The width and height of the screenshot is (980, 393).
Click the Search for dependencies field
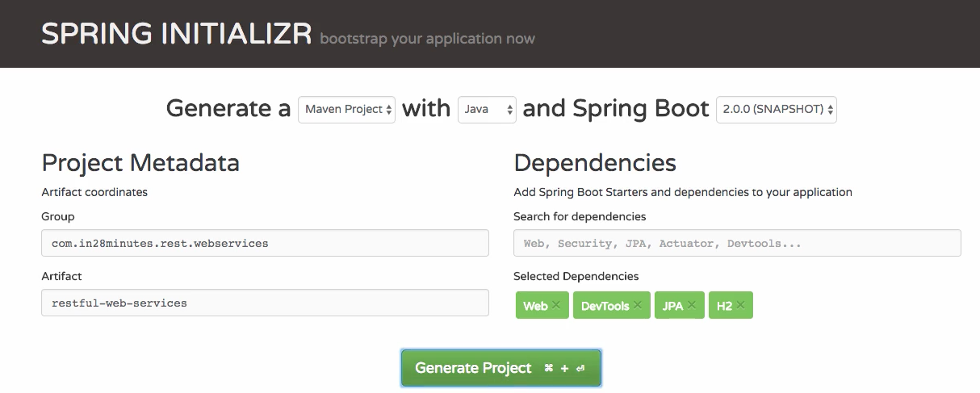[737, 243]
